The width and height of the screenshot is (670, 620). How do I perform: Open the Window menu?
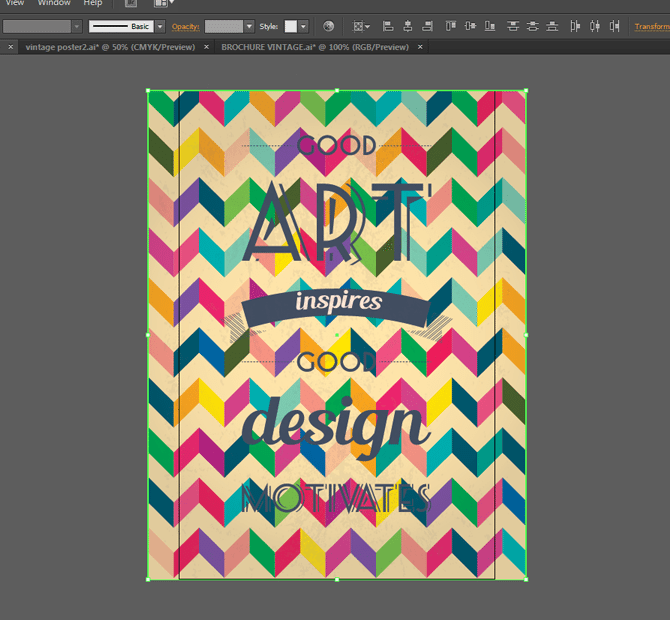coord(54,3)
